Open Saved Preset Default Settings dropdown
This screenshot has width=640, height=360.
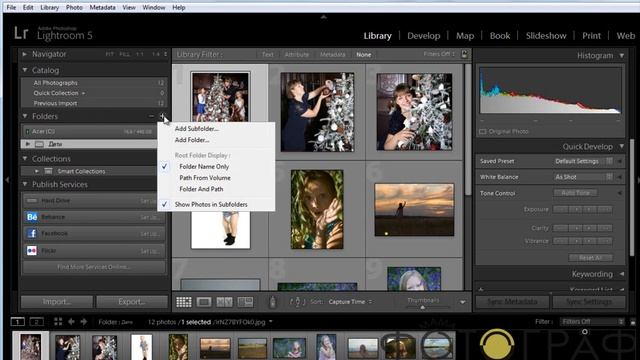pyautogui.click(x=584, y=161)
